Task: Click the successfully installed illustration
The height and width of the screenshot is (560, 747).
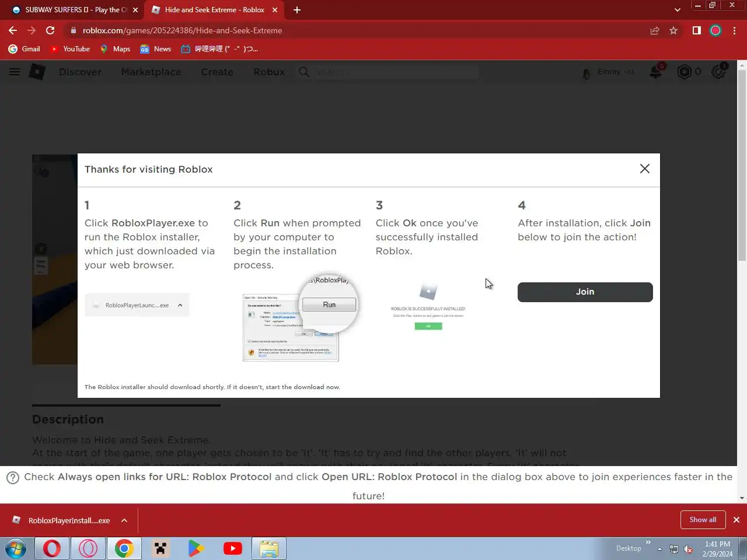Action: (428, 307)
